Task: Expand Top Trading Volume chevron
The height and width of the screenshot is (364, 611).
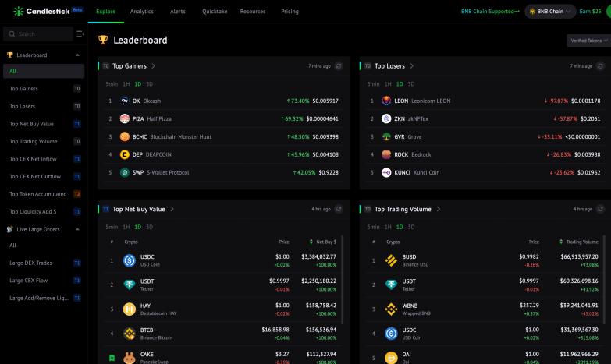Action: (x=439, y=209)
